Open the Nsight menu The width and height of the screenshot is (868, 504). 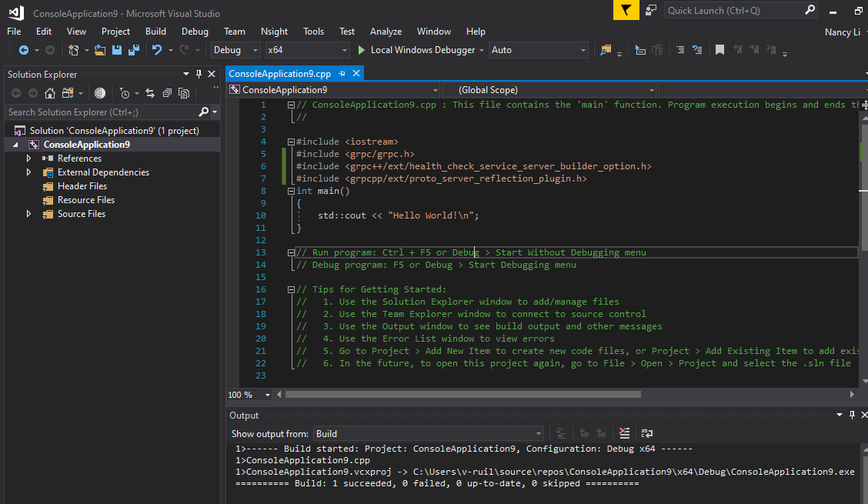pyautogui.click(x=274, y=32)
